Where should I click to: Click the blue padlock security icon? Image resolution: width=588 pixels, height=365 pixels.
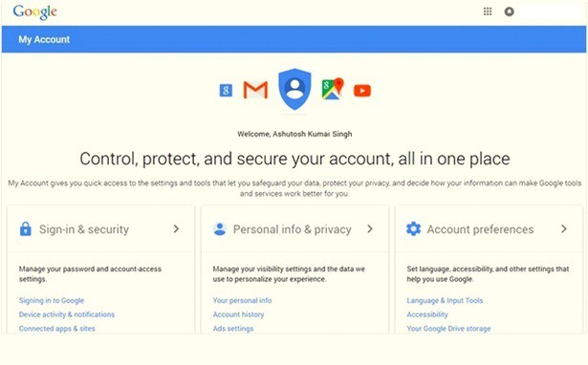(26, 228)
